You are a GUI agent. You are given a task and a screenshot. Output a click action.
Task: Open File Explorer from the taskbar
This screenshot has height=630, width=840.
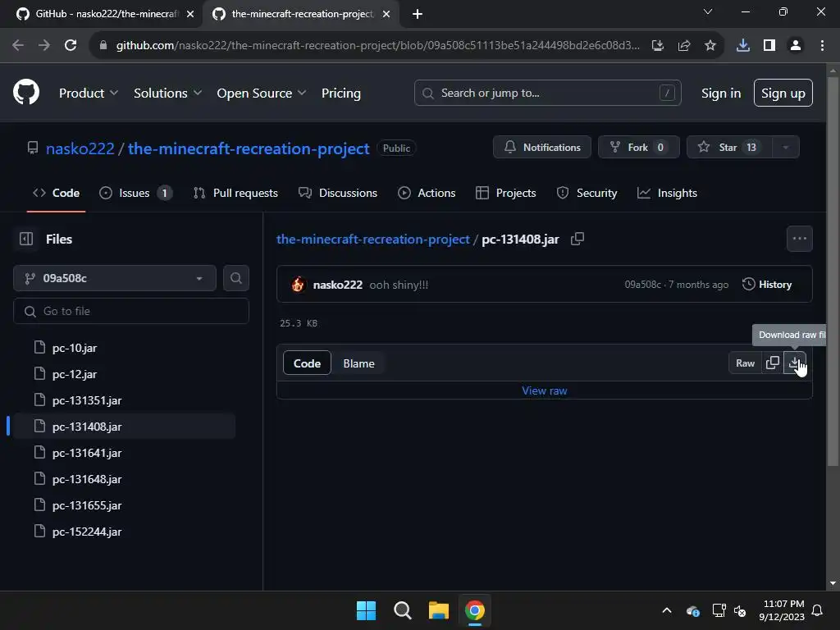[439, 610]
